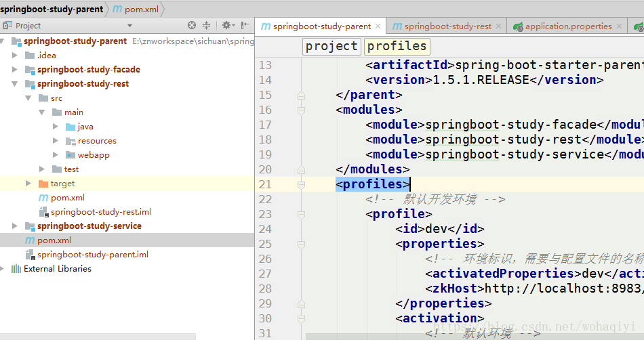Select the main folder
644x340 pixels.
click(74, 112)
